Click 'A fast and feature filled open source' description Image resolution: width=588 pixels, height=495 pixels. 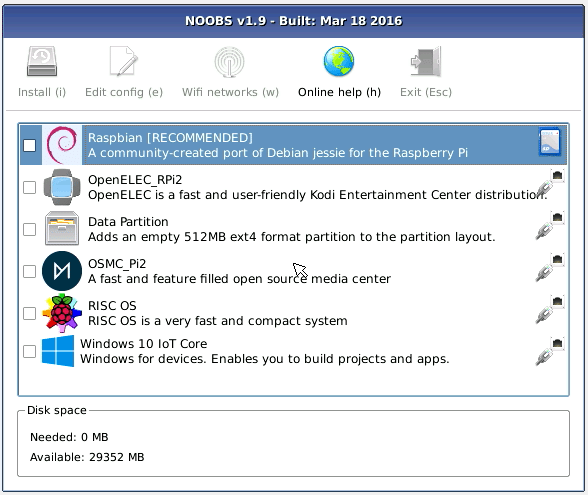(x=239, y=279)
